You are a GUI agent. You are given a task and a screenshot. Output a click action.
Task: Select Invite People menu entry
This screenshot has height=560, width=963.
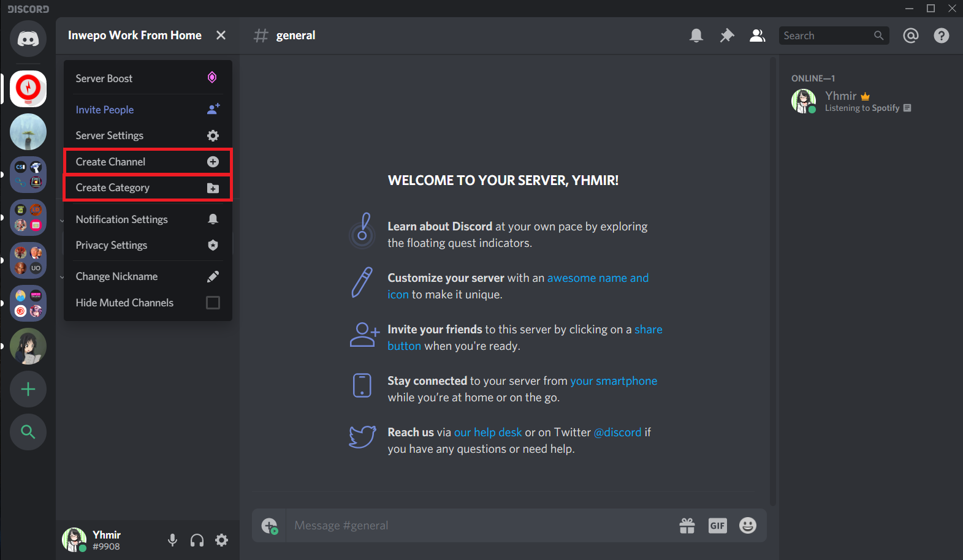point(148,110)
